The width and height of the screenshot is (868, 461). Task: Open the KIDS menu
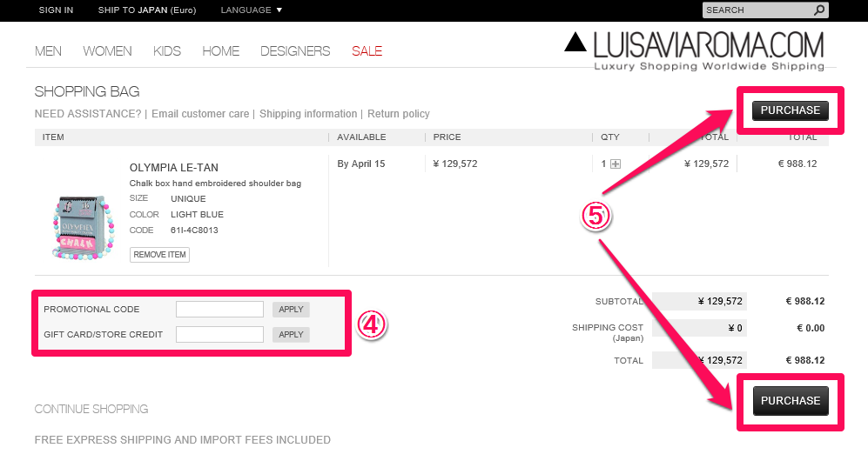pos(167,50)
